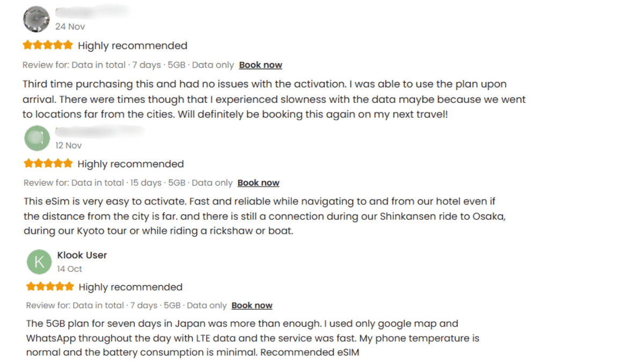Click Highly recommended on the top review
Screen dimensions: 644x362
[132, 45]
